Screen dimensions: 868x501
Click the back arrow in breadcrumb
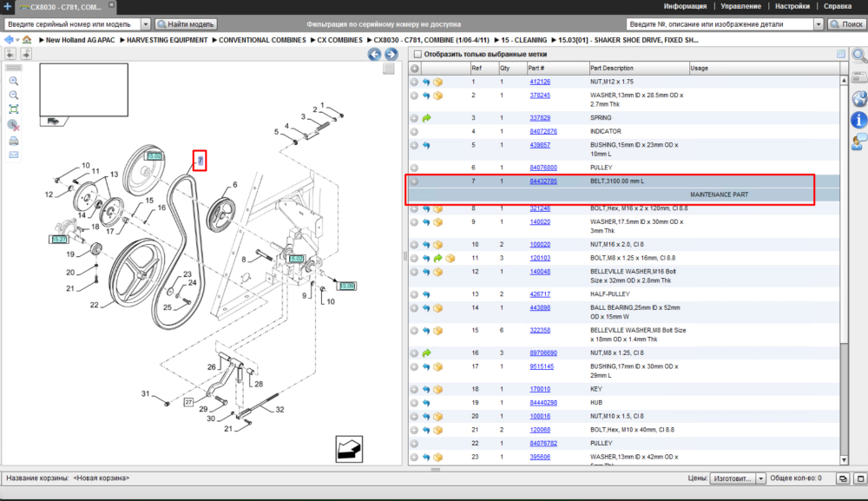click(x=9, y=40)
